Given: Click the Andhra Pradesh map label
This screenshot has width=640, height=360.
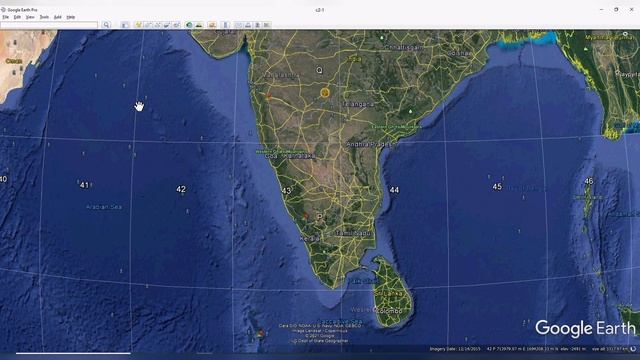Looking at the screenshot, I should pyautogui.click(x=369, y=144).
